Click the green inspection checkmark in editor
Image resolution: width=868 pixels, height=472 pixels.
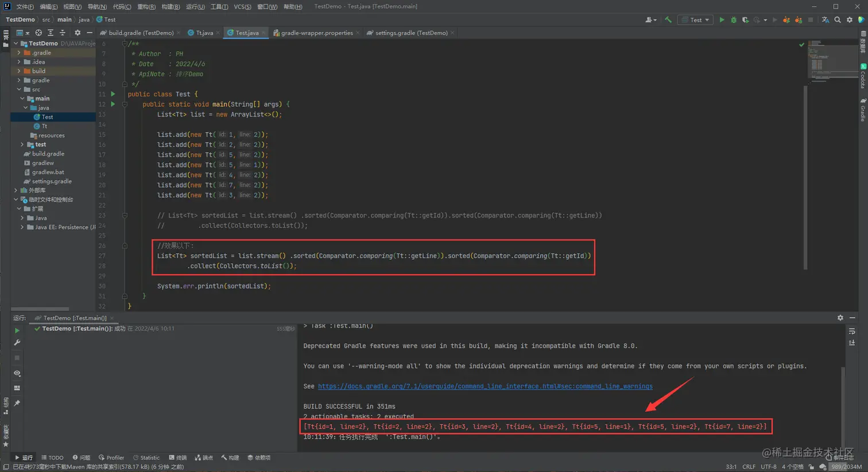[801, 44]
